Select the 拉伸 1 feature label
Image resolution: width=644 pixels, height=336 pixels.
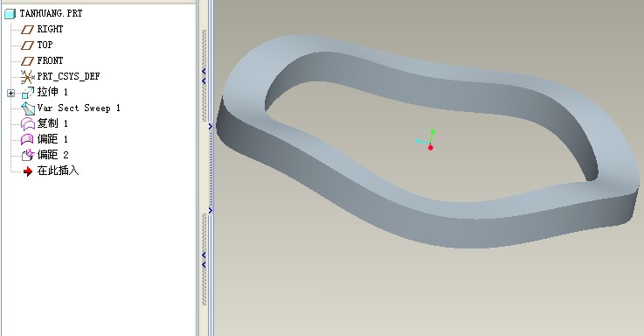tap(52, 92)
